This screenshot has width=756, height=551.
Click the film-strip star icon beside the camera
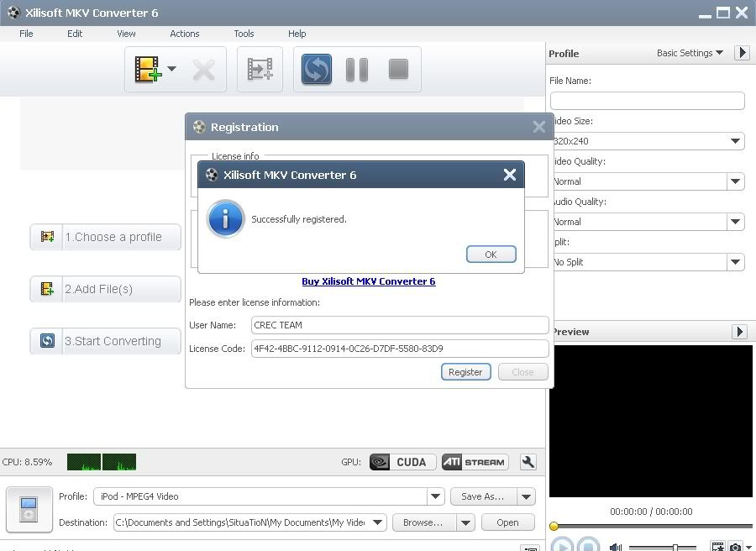point(718,547)
